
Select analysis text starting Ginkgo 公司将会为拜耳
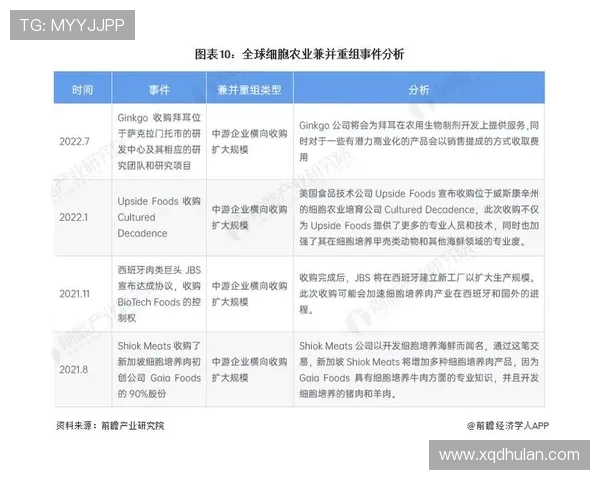coord(419,142)
